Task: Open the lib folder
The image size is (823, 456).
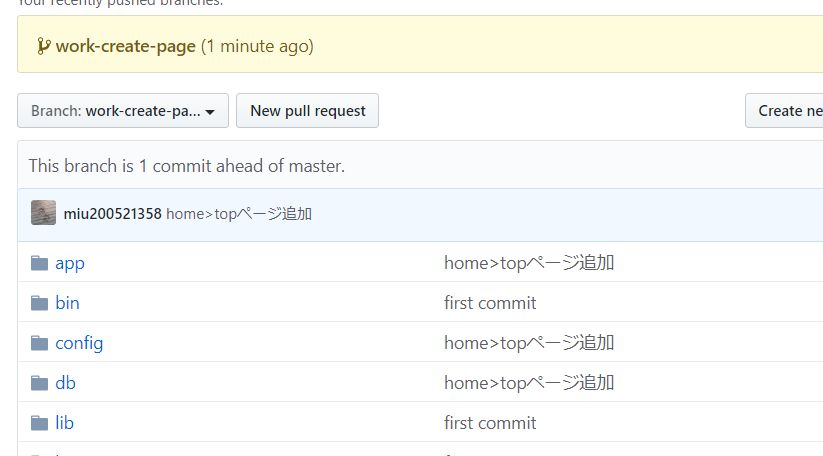Action: (x=65, y=423)
